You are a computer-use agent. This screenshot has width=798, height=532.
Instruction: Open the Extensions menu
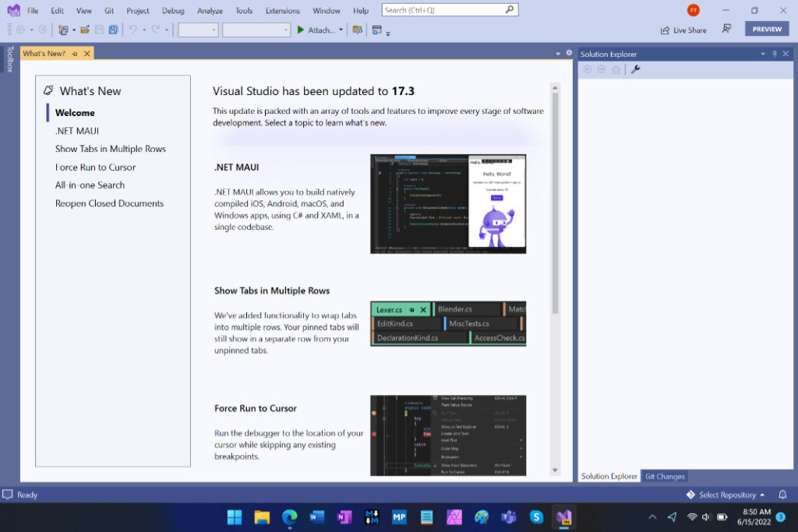[282, 10]
